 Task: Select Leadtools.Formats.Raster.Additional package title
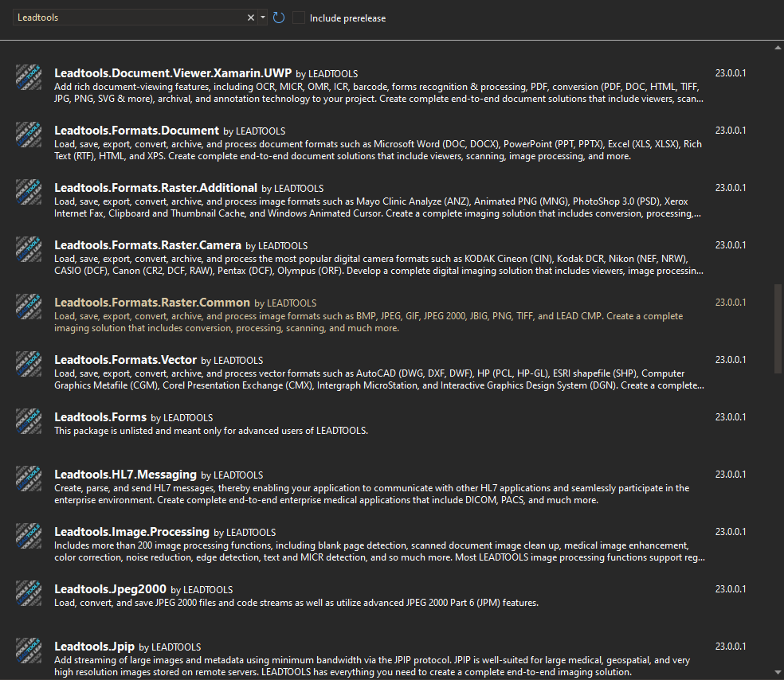(155, 188)
